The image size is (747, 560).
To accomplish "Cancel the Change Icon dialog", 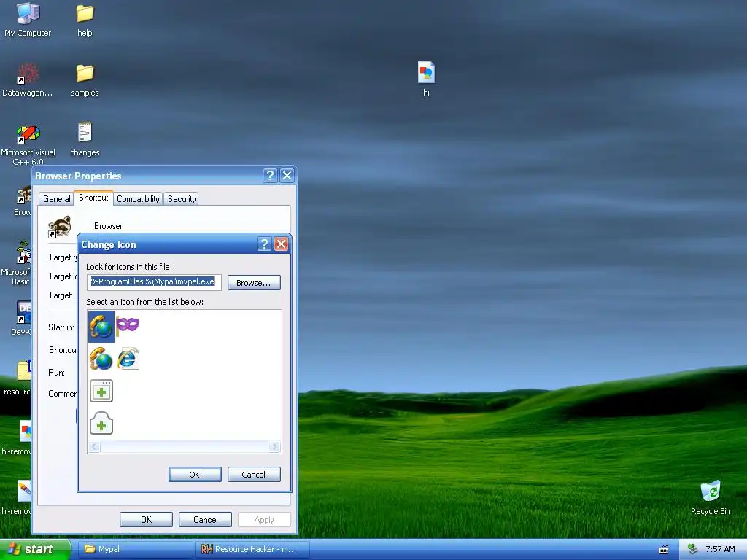I will (x=253, y=475).
